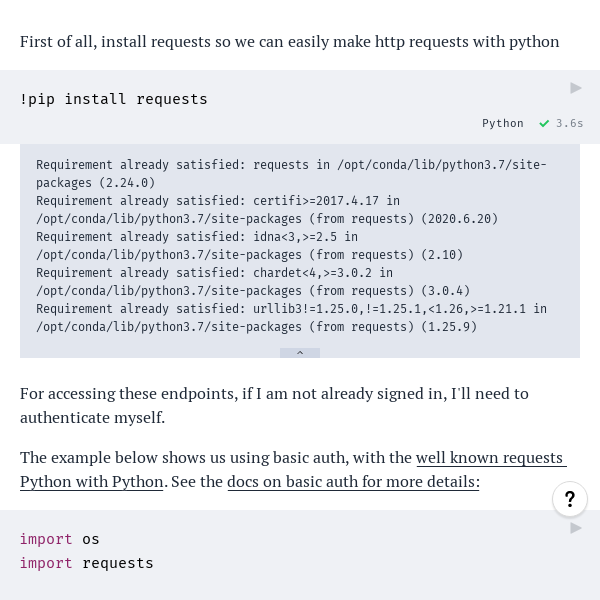The height and width of the screenshot is (600, 600).
Task: Place cursor on 'import requests' line
Action: coord(87,563)
